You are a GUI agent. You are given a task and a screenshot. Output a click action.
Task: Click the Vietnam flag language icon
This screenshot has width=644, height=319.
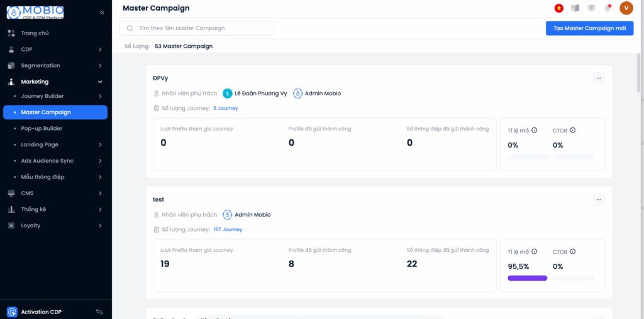(558, 8)
